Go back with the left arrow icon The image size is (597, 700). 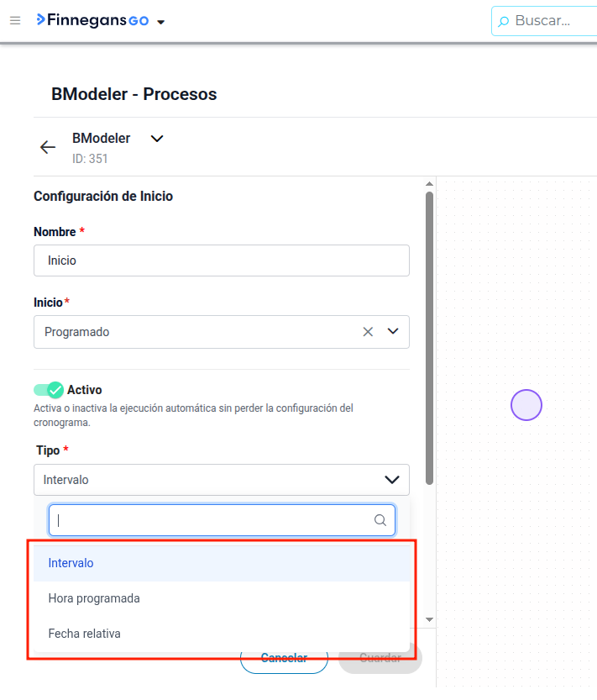pyautogui.click(x=48, y=147)
